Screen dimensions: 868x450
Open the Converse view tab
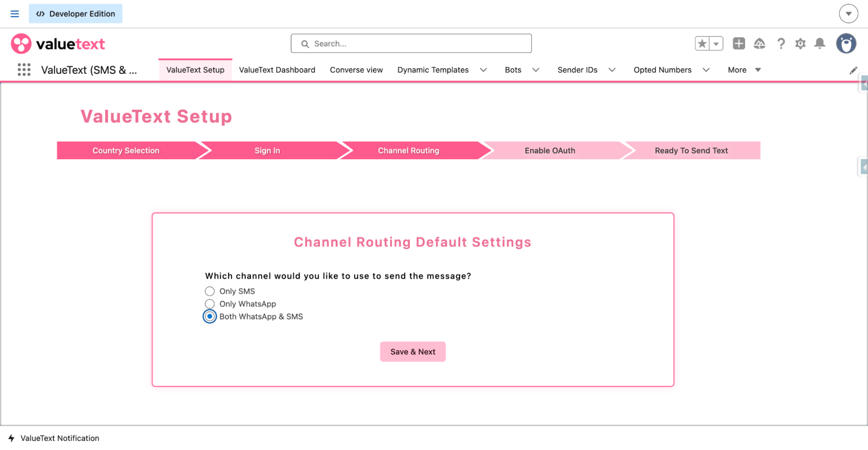(x=356, y=70)
